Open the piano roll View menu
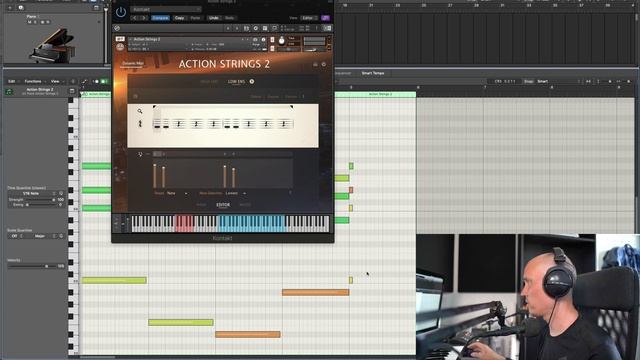 tap(56, 81)
